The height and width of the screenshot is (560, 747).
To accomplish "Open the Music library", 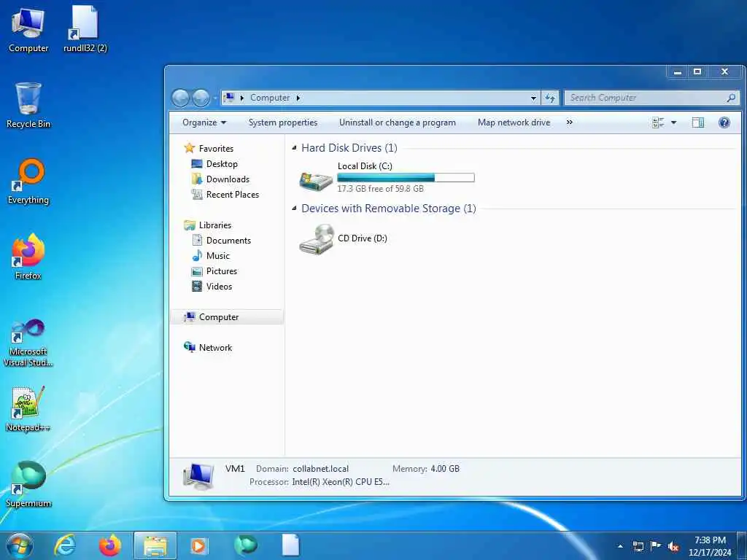I will coord(217,256).
